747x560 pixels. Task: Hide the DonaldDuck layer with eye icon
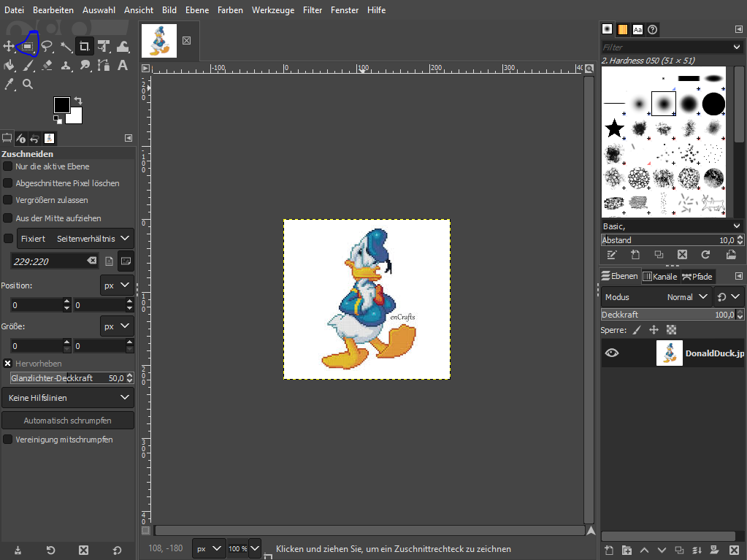point(612,353)
